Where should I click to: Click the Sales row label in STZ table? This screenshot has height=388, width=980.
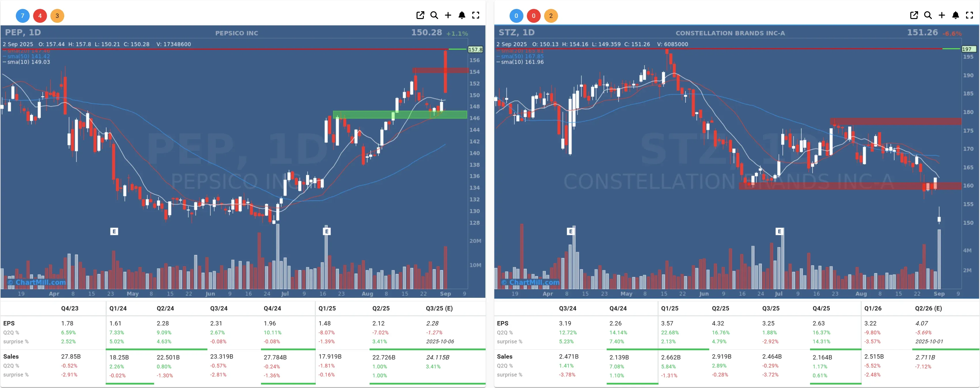504,356
